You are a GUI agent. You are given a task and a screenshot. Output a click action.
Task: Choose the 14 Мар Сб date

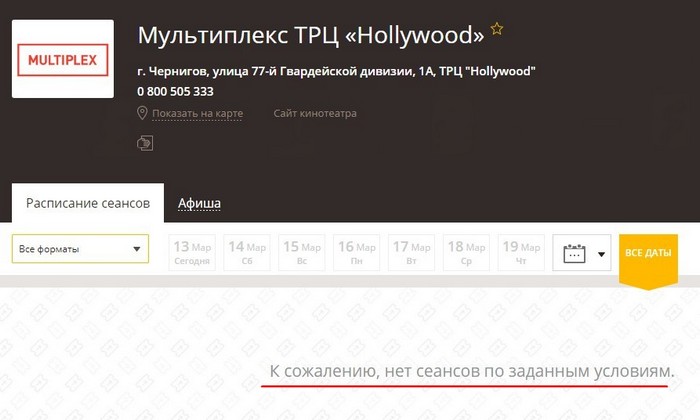coord(246,253)
